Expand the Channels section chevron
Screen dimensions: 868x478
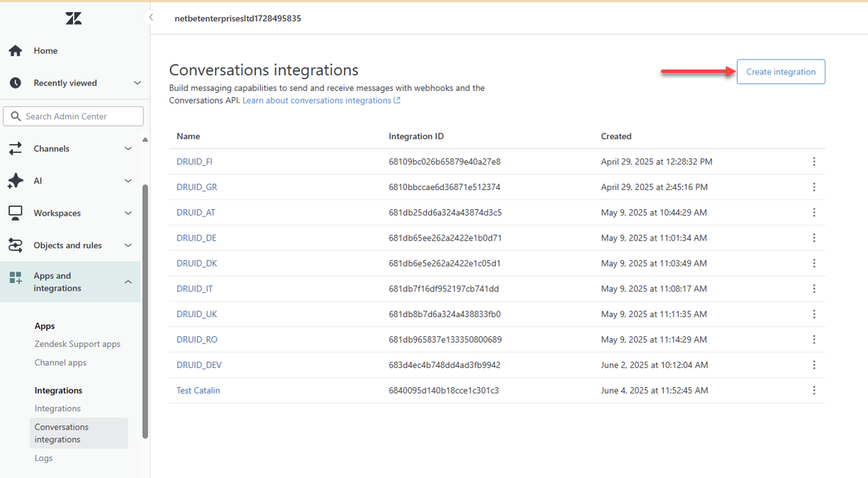point(128,149)
